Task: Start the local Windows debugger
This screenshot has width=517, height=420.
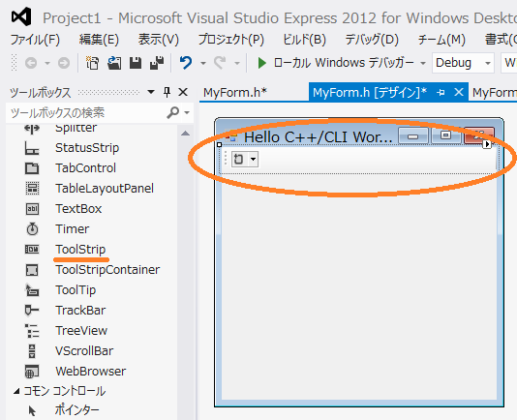Action: coord(335,63)
